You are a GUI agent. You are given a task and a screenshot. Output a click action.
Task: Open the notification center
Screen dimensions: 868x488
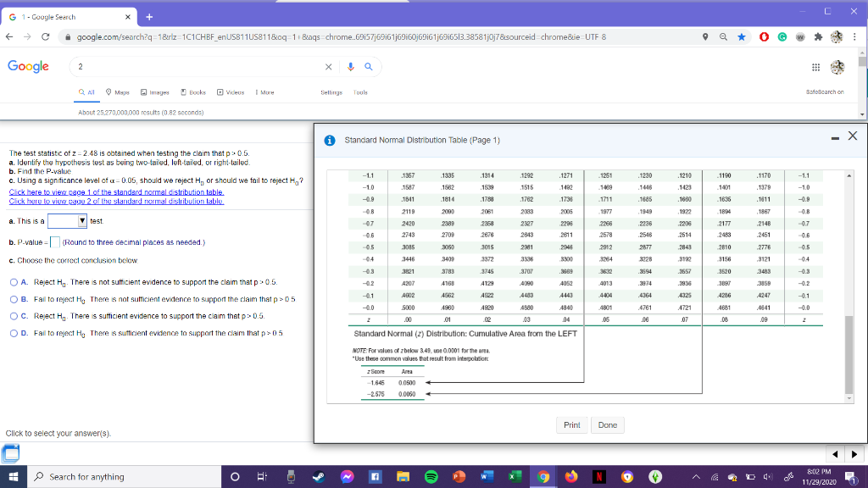click(x=849, y=476)
